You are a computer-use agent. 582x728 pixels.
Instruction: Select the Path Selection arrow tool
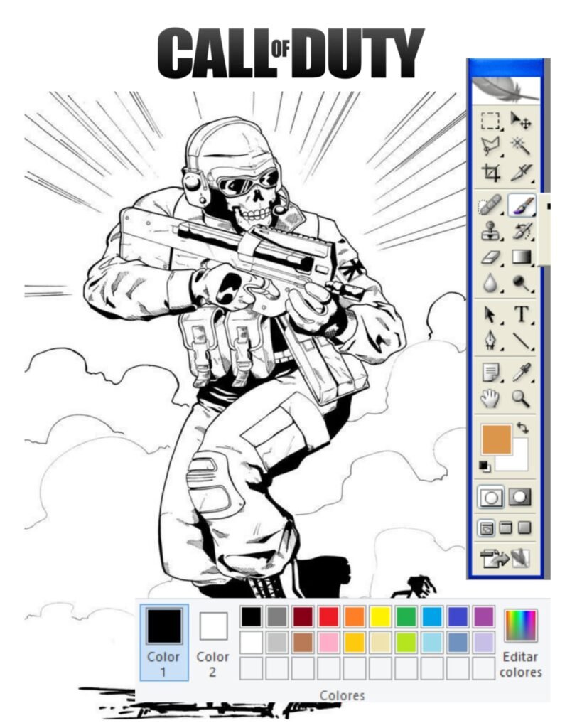pos(490,315)
